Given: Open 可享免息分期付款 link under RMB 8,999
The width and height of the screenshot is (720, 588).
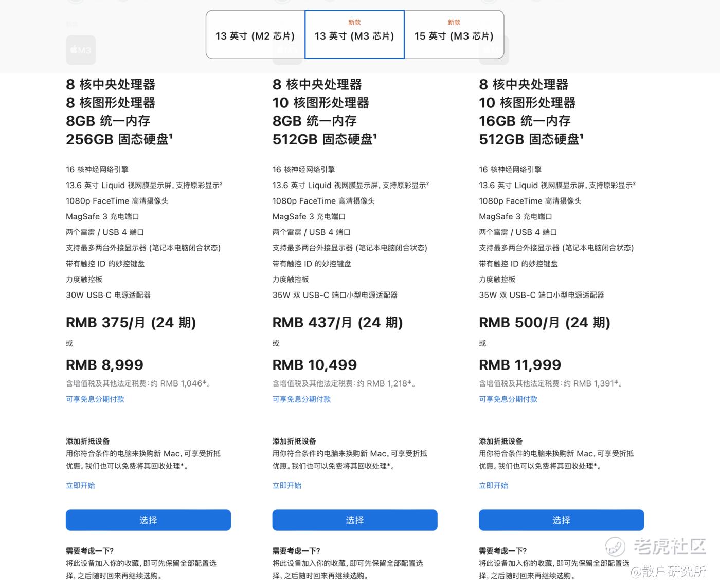Looking at the screenshot, I should point(95,399).
